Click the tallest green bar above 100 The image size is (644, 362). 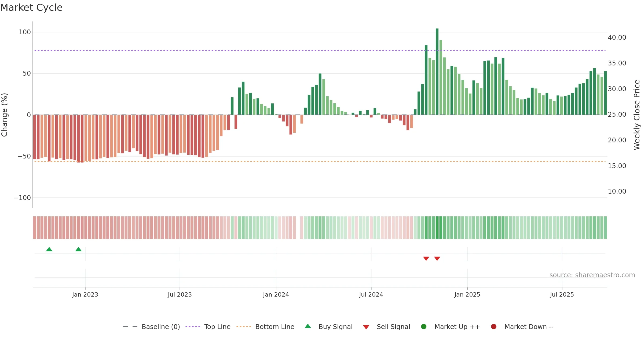pyautogui.click(x=437, y=72)
